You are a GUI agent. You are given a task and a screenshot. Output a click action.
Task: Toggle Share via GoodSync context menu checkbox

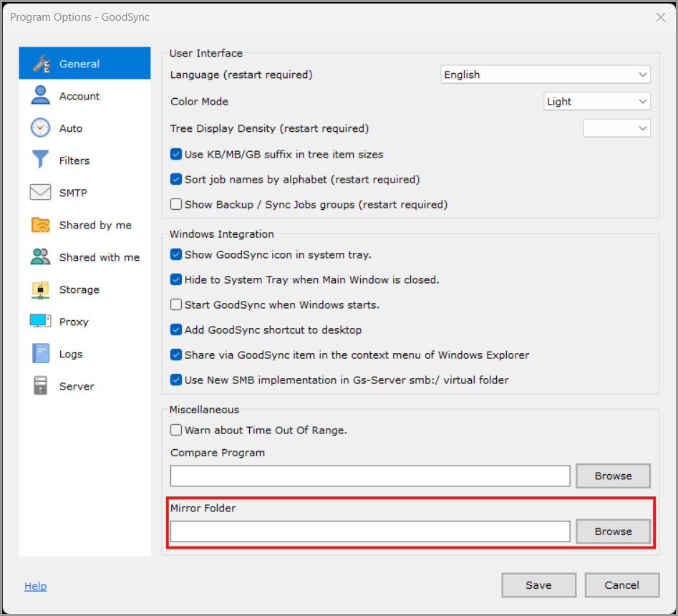click(x=176, y=355)
